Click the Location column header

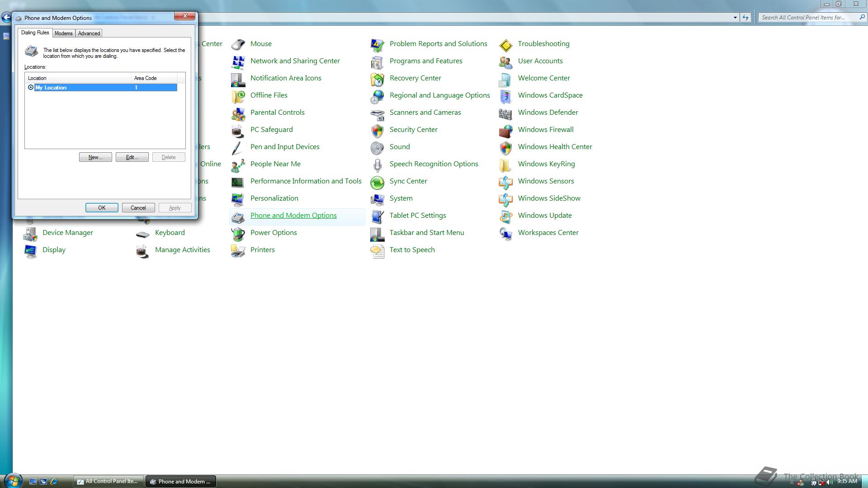pyautogui.click(x=78, y=78)
